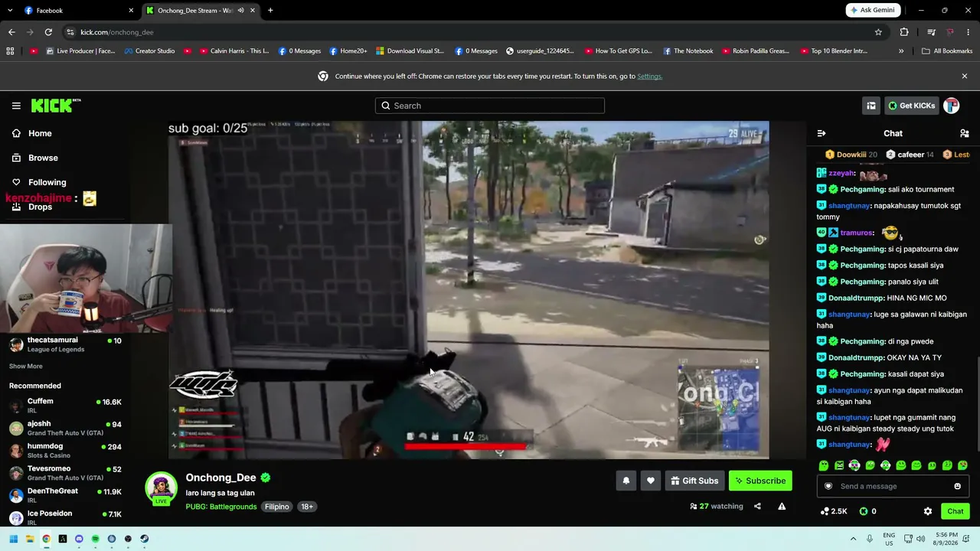This screenshot has height=551, width=980.
Task: Open the emoji picker in chat input
Action: tap(957, 486)
